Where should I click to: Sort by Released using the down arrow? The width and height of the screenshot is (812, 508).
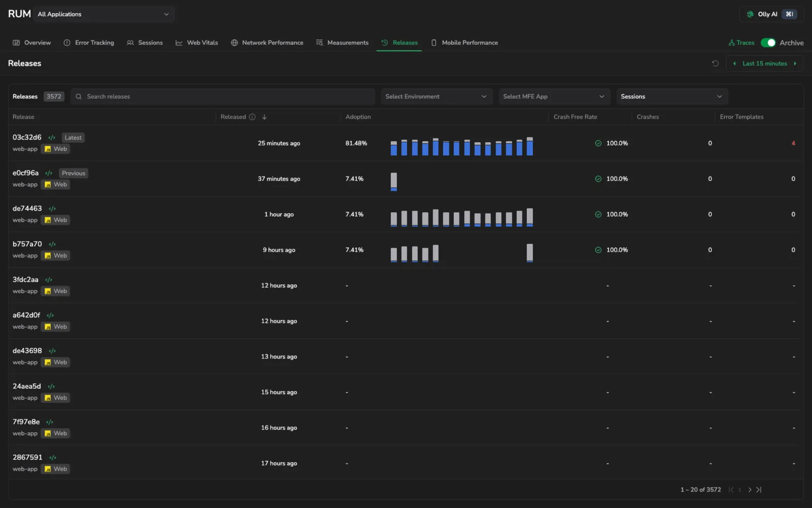264,117
